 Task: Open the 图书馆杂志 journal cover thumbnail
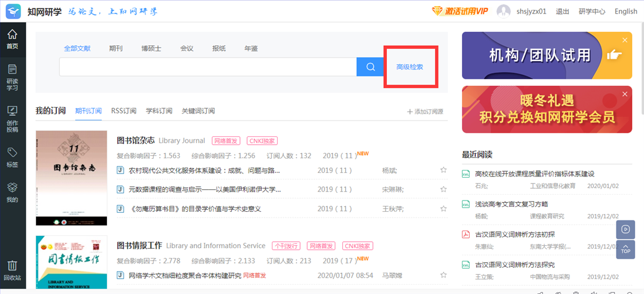tap(72, 178)
